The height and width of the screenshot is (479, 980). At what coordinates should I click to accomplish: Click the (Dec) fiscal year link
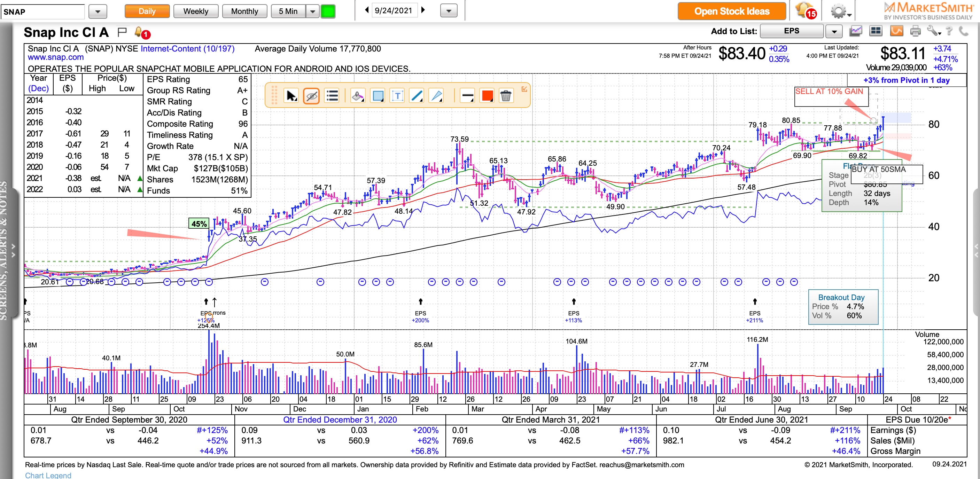[x=38, y=88]
